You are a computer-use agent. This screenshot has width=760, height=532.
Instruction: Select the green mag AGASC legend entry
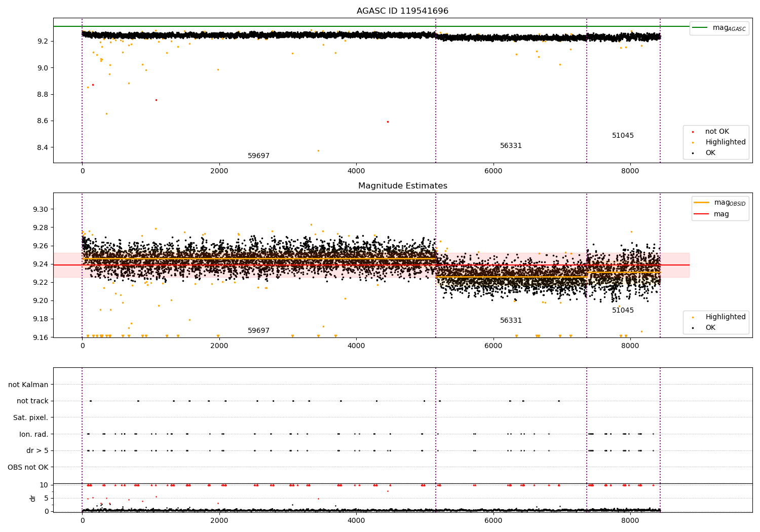tap(719, 28)
